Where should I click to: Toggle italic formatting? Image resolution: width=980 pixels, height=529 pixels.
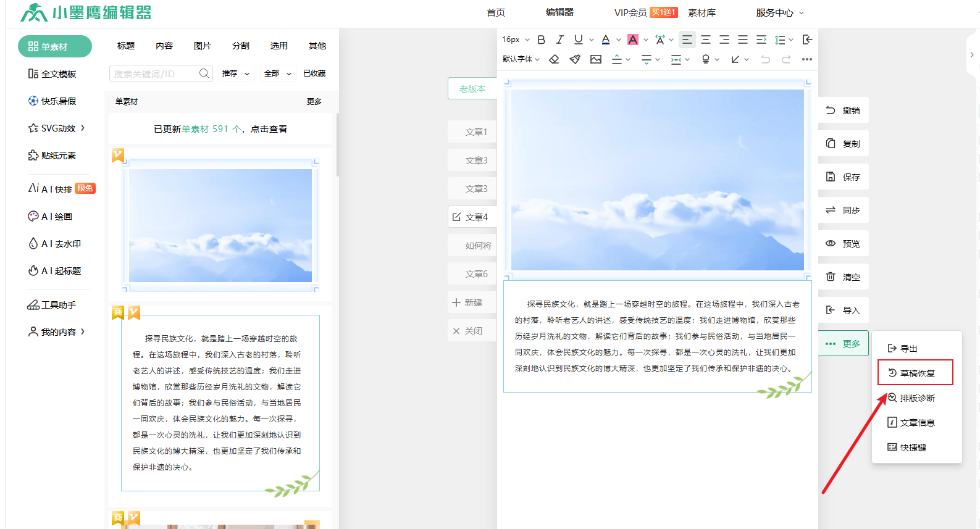tap(559, 40)
